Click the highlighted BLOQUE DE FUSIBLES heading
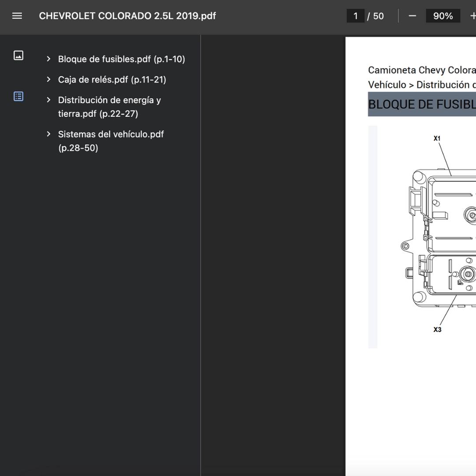This screenshot has height=476, width=476. tap(421, 104)
